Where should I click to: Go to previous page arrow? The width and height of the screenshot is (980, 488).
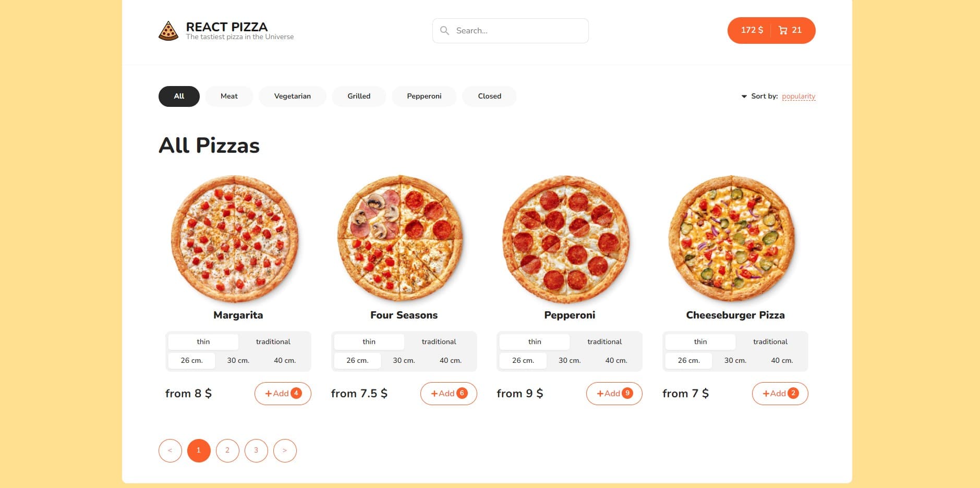click(170, 450)
